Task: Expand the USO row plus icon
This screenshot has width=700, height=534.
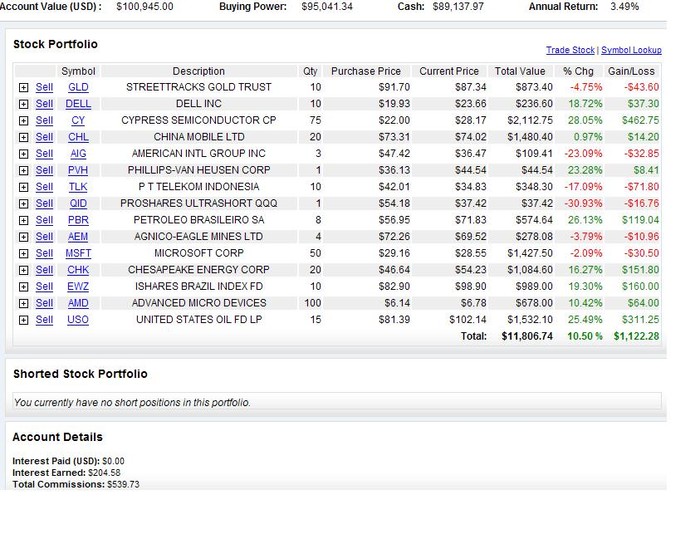Action: pos(23,320)
